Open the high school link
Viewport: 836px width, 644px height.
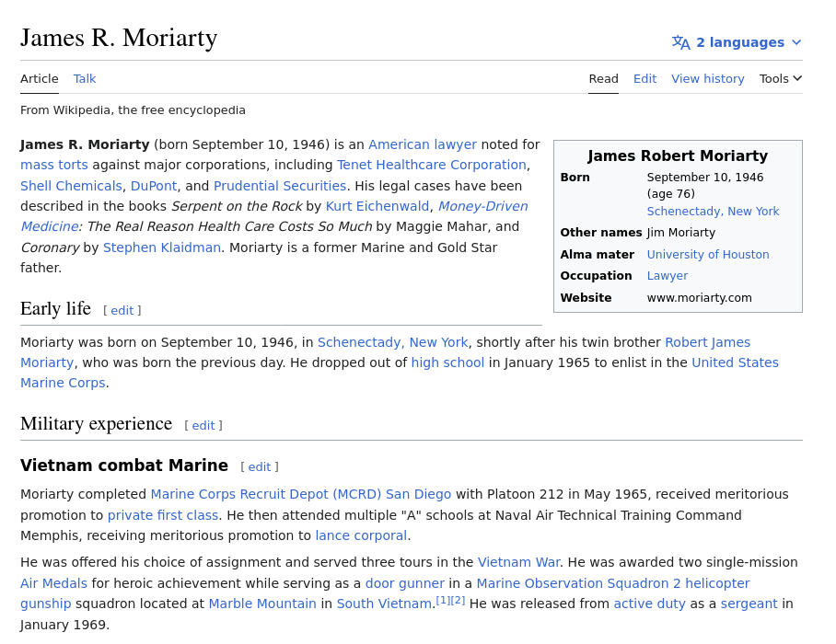tap(447, 362)
